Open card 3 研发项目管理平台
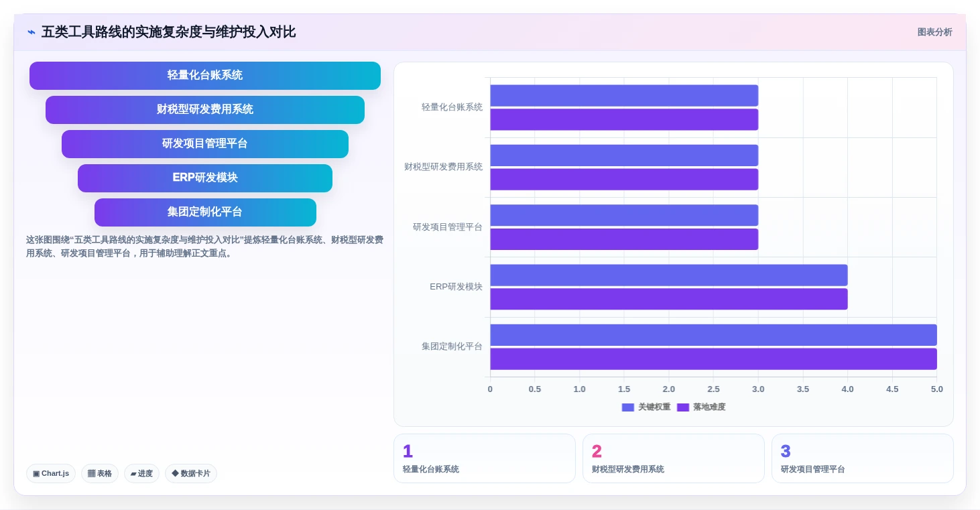The height and width of the screenshot is (510, 980). [x=863, y=458]
